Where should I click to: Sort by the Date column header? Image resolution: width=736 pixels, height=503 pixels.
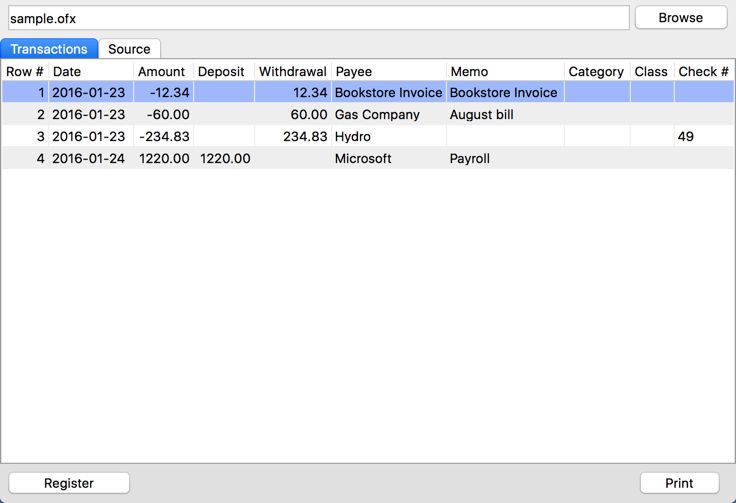[91, 71]
